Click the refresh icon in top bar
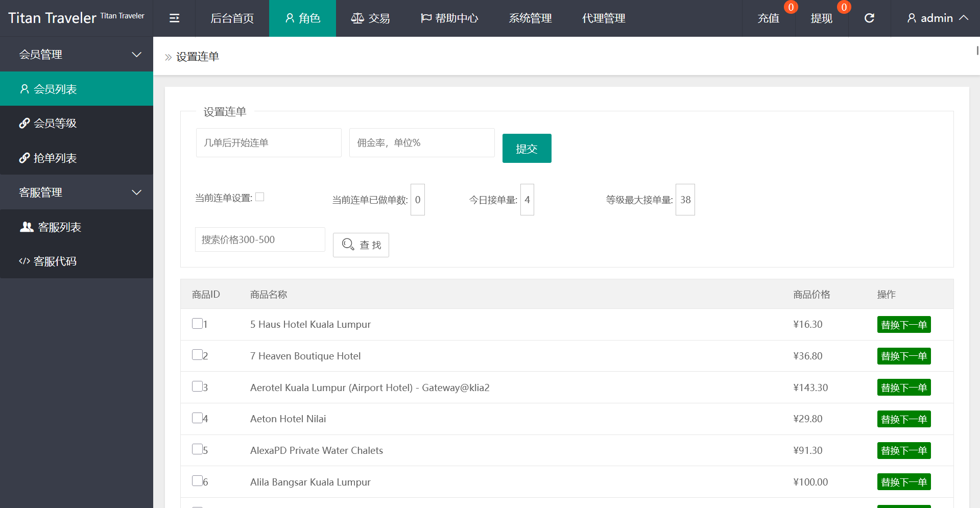 tap(869, 18)
